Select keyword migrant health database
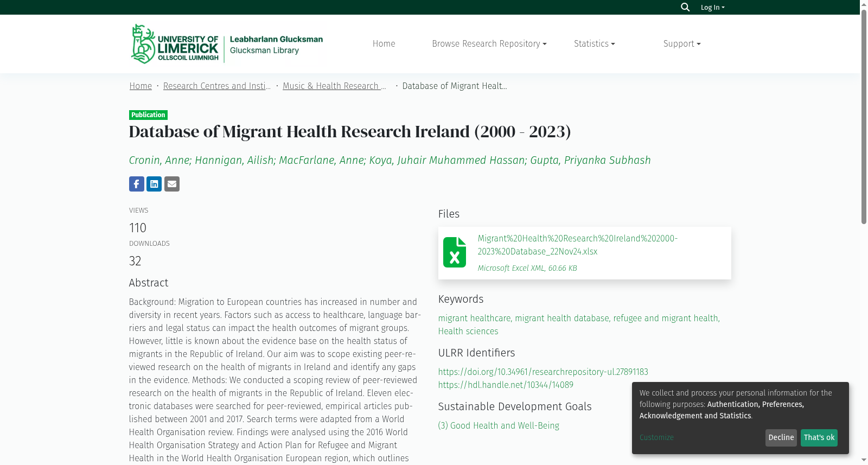This screenshot has width=868, height=465. click(x=562, y=318)
